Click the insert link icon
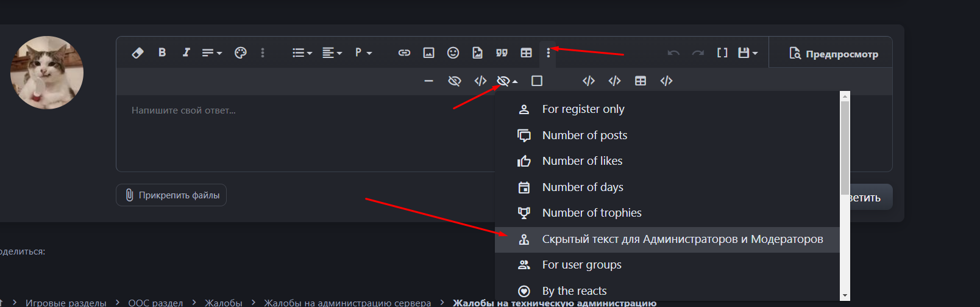Screen dimensions: 980x307 [x=404, y=53]
